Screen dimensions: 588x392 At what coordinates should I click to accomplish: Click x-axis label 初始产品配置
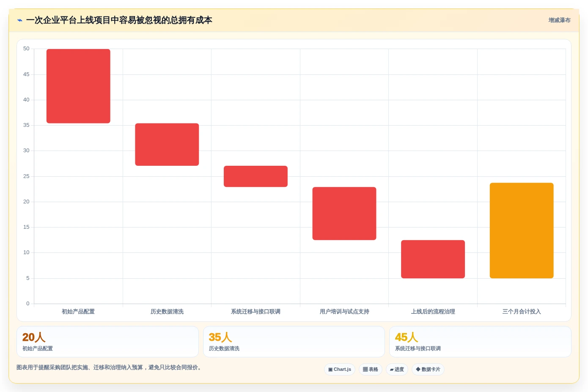point(78,312)
